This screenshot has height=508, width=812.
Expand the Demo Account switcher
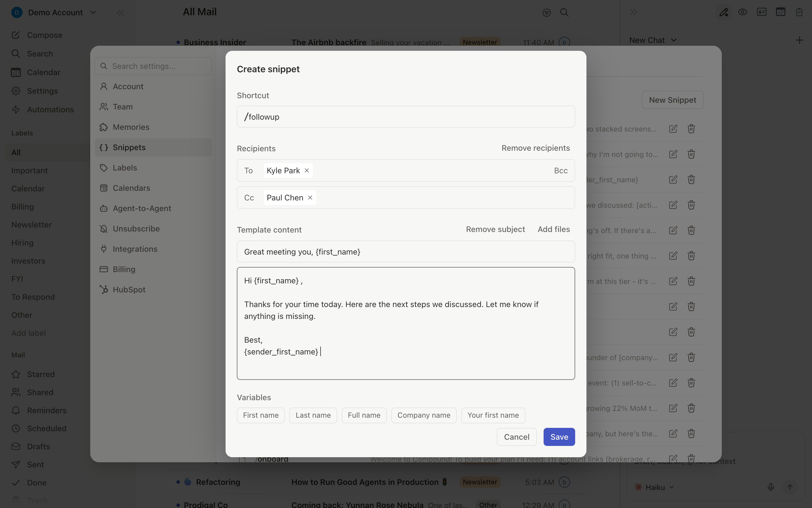click(54, 12)
